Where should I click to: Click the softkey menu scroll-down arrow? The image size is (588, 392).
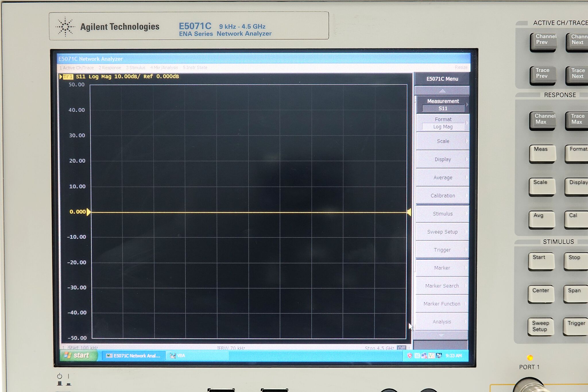[x=441, y=335]
